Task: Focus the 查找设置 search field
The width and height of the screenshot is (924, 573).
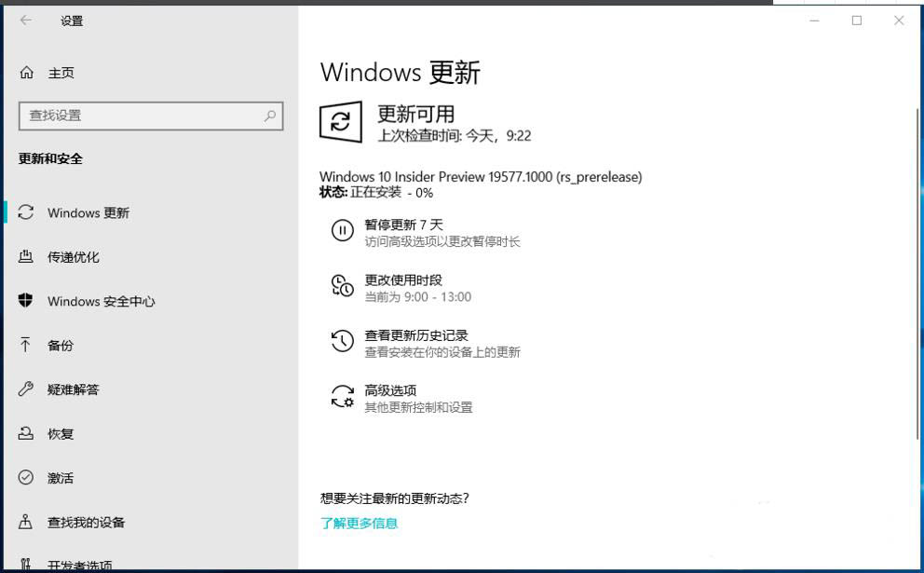Action: click(x=151, y=116)
